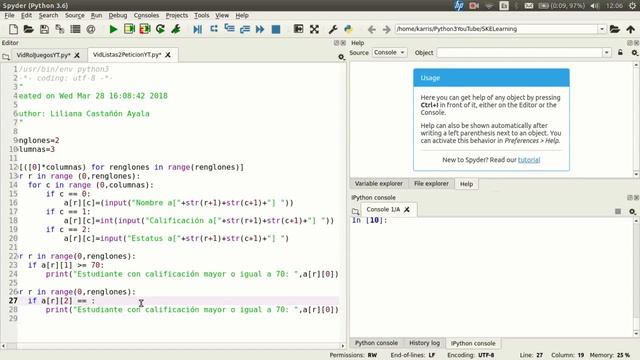Start debugging with the debug file icon
This screenshot has width=640, height=360.
(198, 29)
